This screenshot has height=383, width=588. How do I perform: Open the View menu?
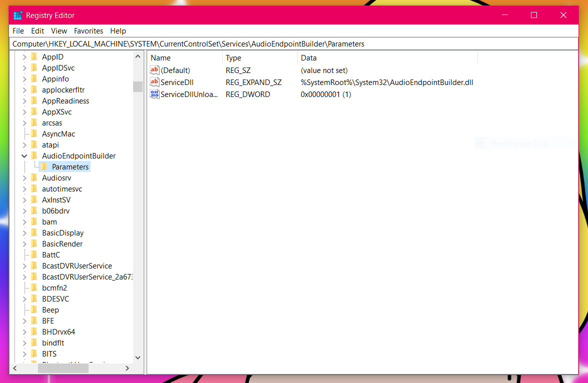pyautogui.click(x=59, y=30)
